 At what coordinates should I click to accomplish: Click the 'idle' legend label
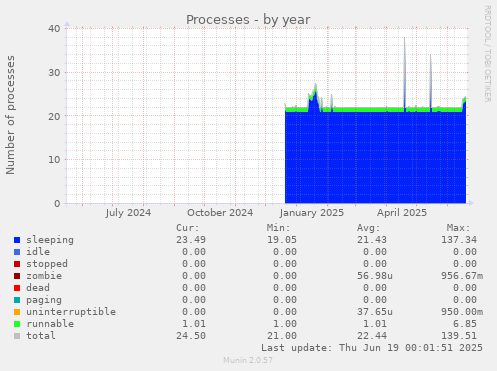pyautogui.click(x=38, y=252)
